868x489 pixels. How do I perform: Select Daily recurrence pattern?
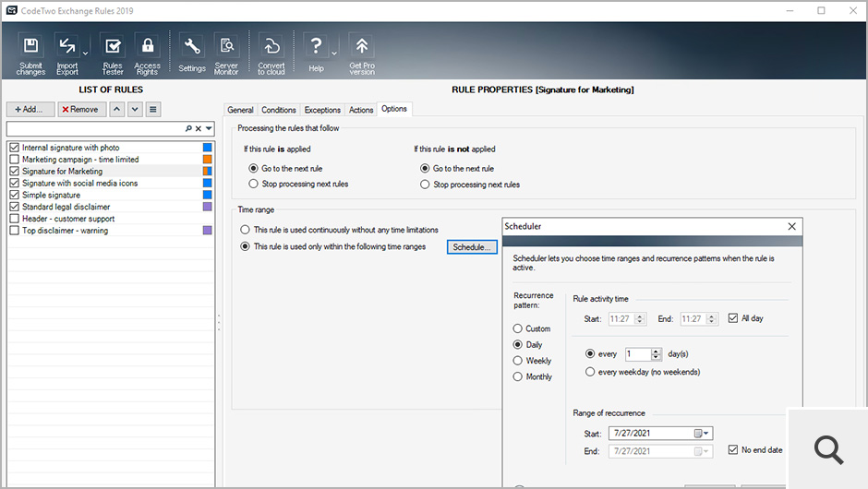[x=518, y=345]
